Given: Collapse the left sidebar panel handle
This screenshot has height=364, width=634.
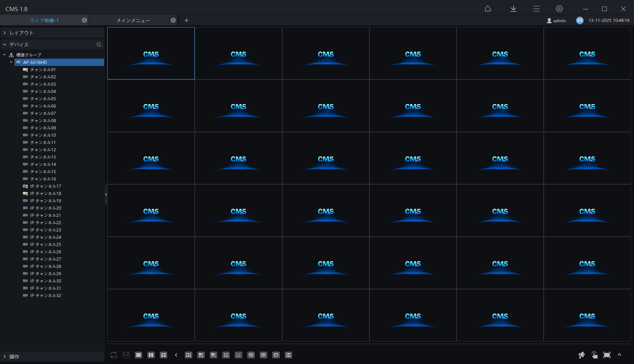Looking at the screenshot, I should pyautogui.click(x=106, y=195).
